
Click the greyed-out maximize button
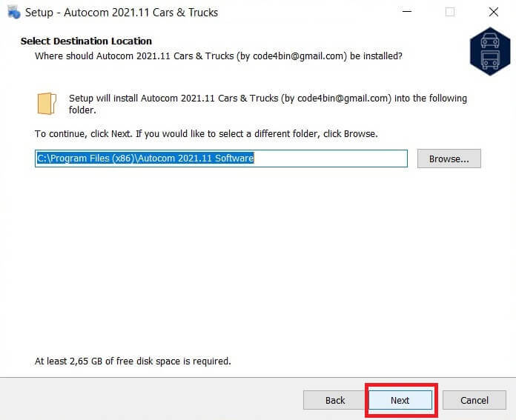pos(450,12)
